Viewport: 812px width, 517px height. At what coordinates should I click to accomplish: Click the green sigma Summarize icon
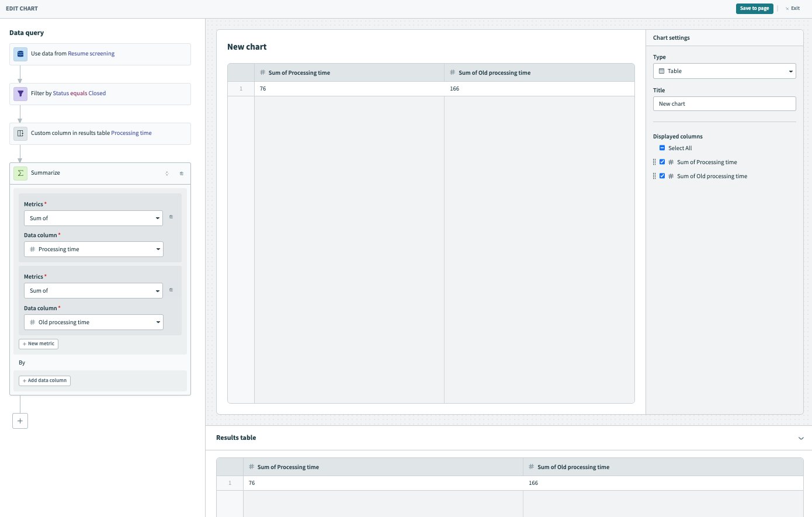20,173
